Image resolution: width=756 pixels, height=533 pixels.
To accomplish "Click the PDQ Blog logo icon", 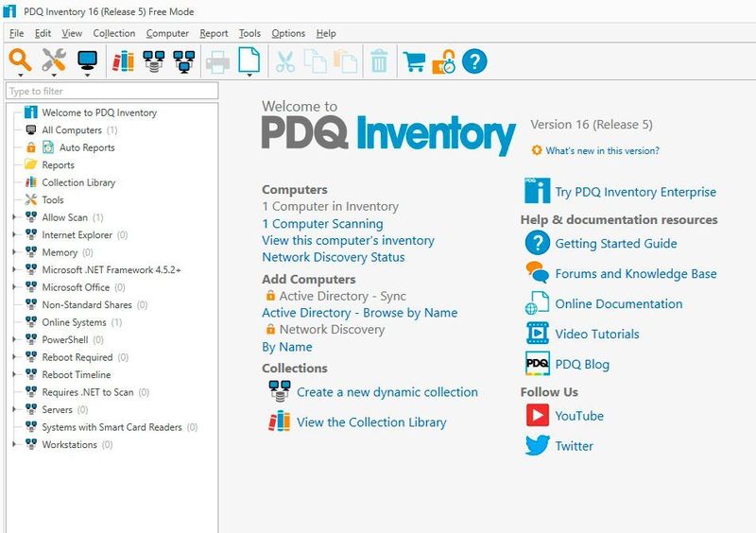I will [538, 363].
